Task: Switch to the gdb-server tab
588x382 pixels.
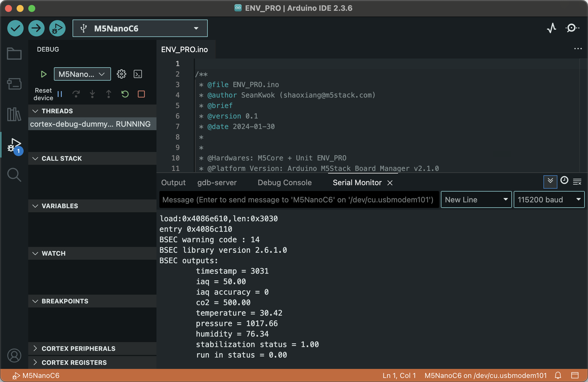Action: [217, 183]
